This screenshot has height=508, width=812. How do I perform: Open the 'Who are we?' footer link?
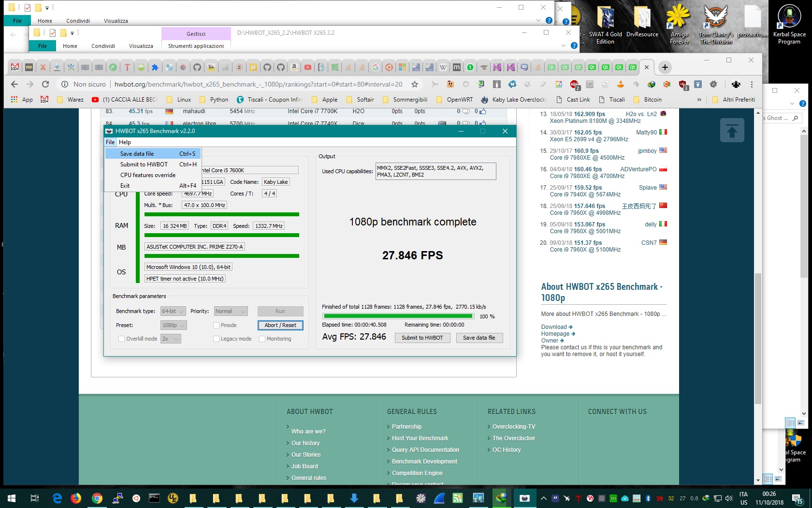308,432
